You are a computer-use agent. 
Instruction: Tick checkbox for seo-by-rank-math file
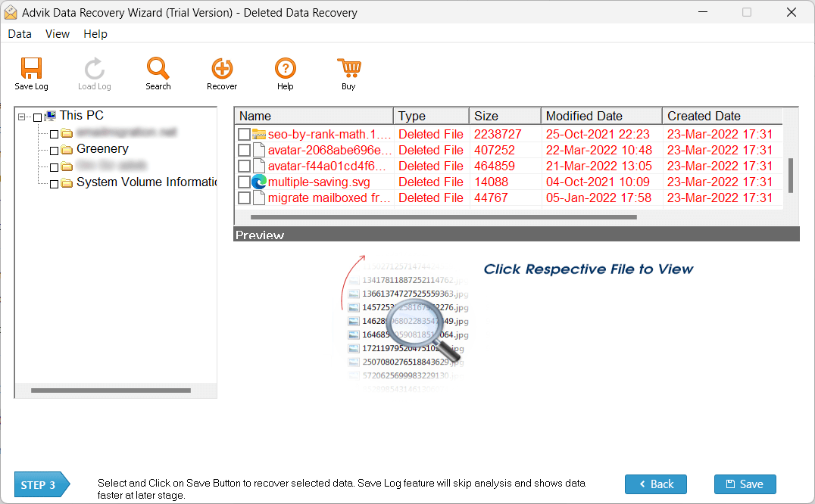point(245,135)
